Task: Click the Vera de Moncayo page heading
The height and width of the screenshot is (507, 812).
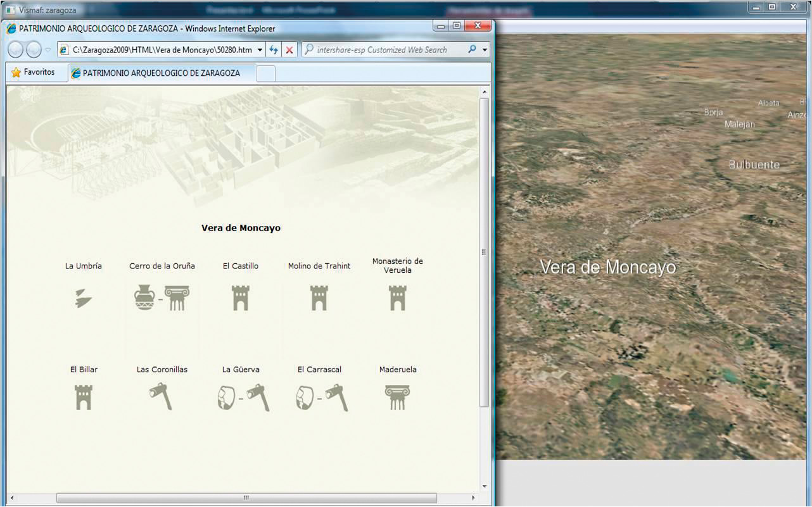Action: (241, 228)
